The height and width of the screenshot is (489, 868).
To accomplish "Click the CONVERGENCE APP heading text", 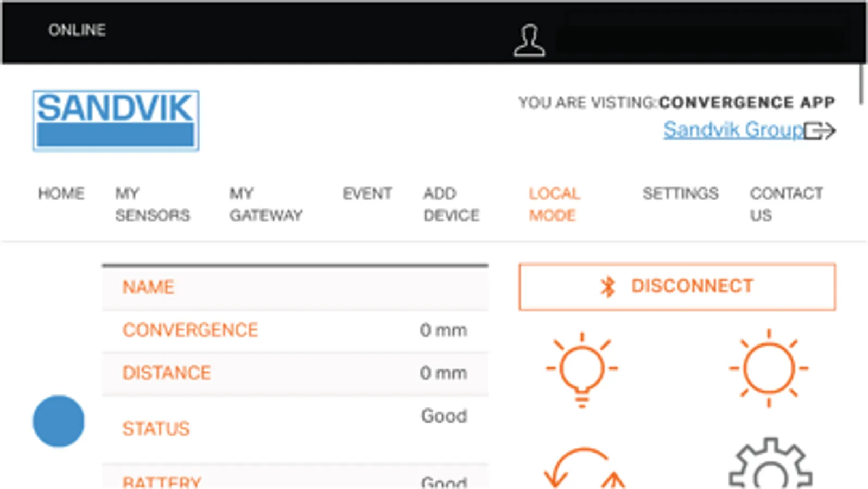I will 747,102.
